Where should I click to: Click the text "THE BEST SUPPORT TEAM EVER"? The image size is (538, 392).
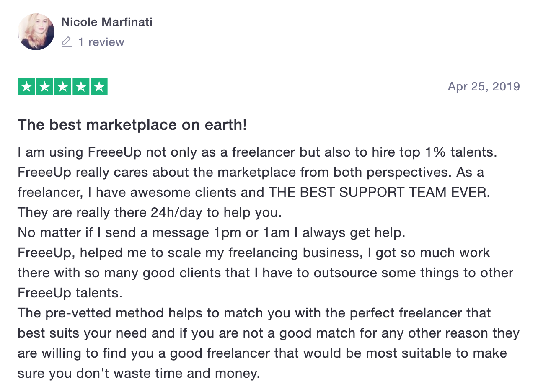pyautogui.click(x=379, y=192)
